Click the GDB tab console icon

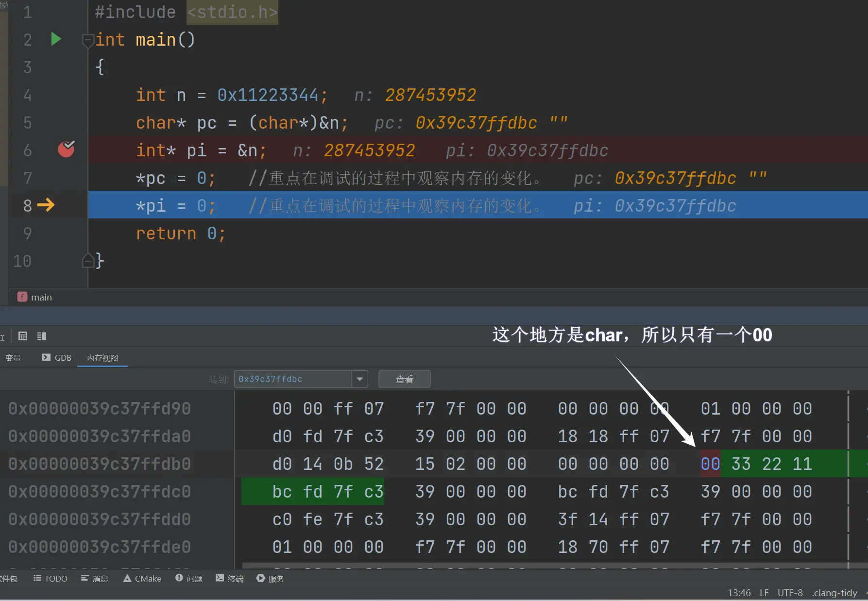pos(46,357)
